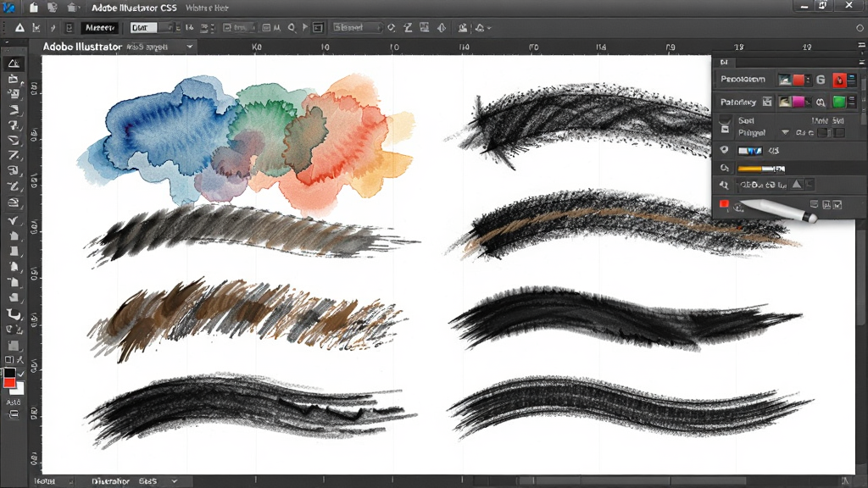Click the red flame icon in the panel
Image resolution: width=868 pixels, height=488 pixels.
pyautogui.click(x=839, y=80)
